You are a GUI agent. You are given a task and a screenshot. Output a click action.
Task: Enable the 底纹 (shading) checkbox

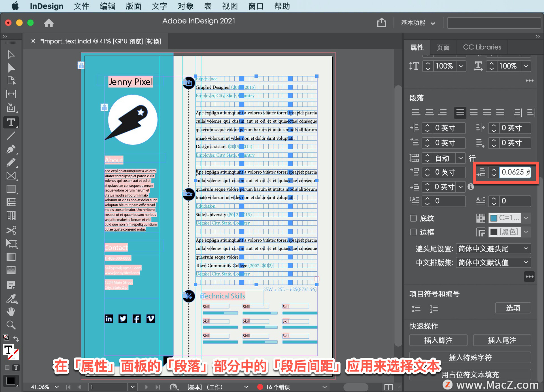point(413,218)
